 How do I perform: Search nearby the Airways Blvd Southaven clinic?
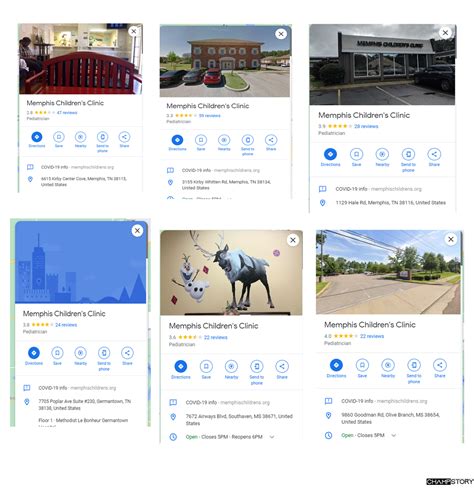[x=231, y=366]
